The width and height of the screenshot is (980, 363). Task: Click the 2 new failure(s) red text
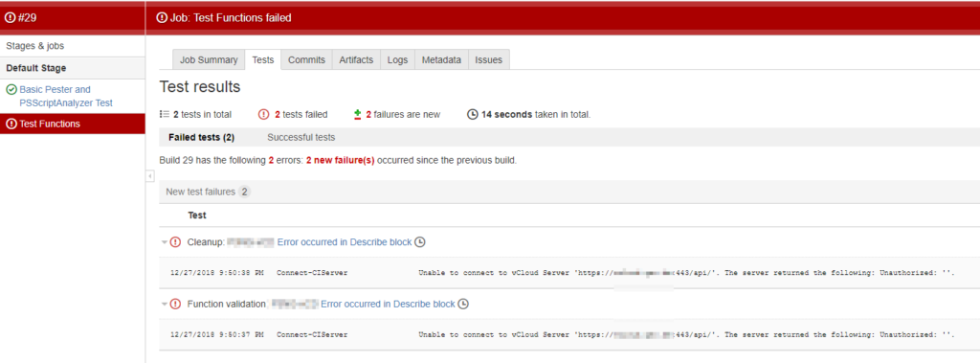340,160
